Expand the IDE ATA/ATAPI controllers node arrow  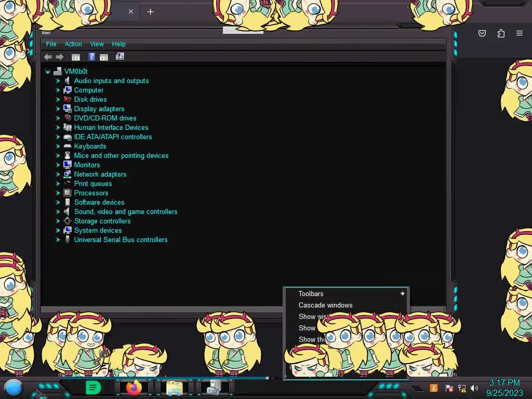pyautogui.click(x=58, y=137)
